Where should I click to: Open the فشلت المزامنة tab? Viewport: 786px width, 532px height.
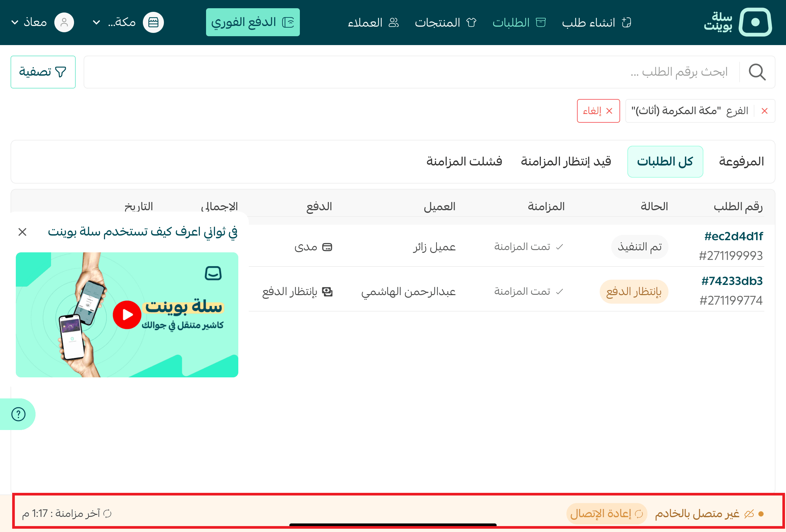[464, 162]
